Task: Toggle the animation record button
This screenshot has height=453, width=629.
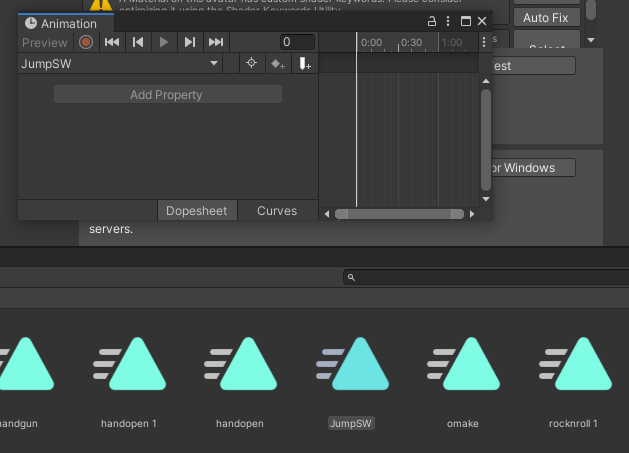Action: [86, 42]
